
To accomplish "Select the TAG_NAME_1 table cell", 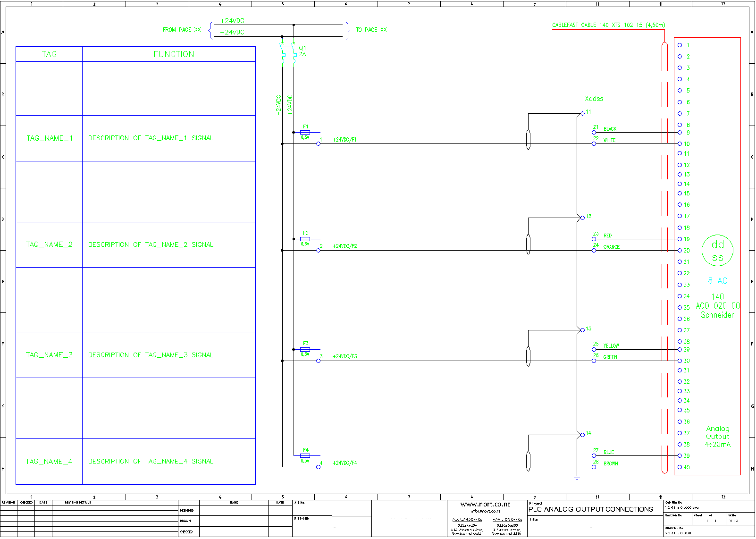I will coord(50,138).
